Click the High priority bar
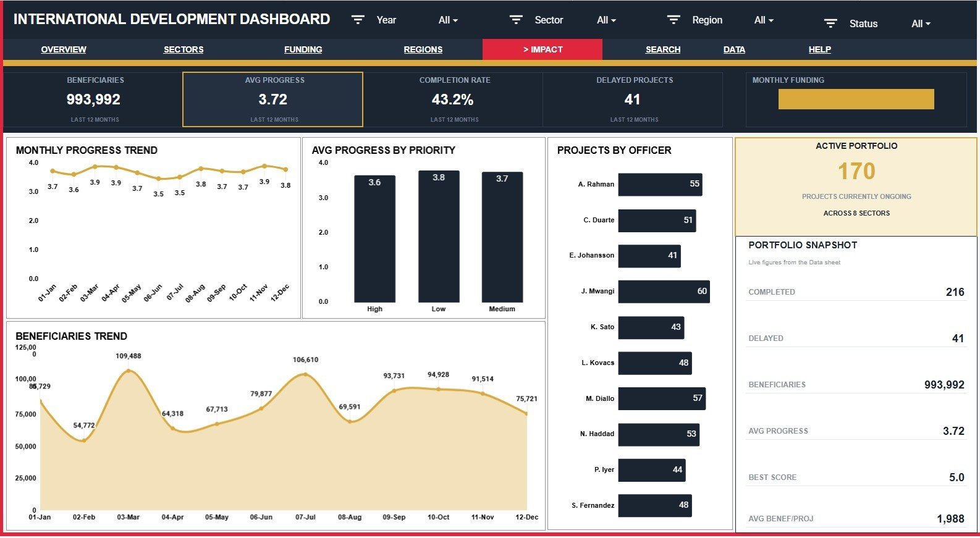The width and height of the screenshot is (980, 538). click(x=374, y=238)
